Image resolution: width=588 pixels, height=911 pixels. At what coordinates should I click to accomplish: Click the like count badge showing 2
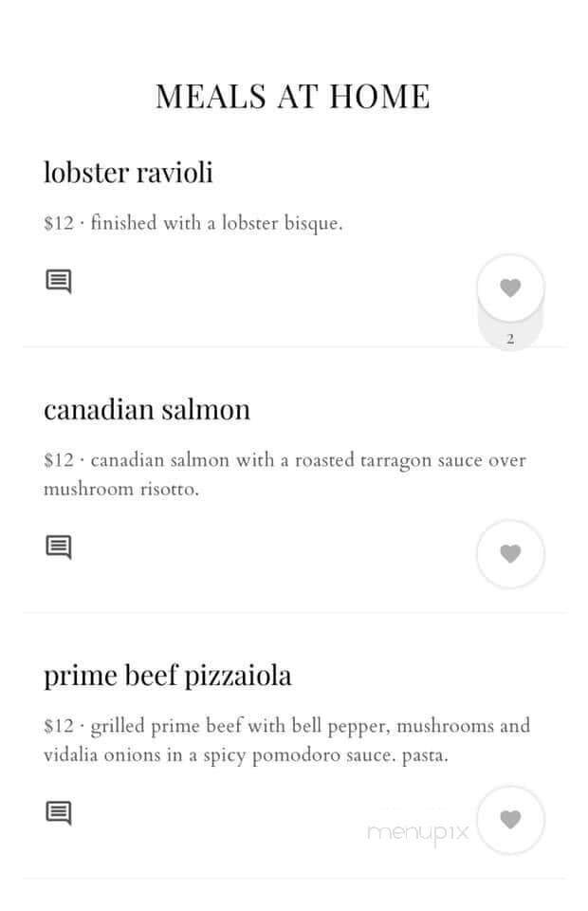point(510,336)
